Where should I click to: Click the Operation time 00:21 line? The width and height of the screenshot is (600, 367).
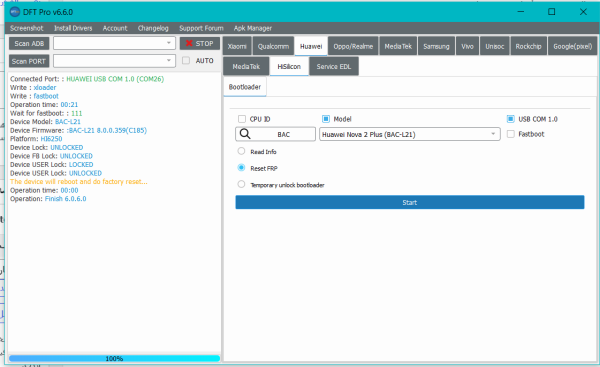coord(44,104)
